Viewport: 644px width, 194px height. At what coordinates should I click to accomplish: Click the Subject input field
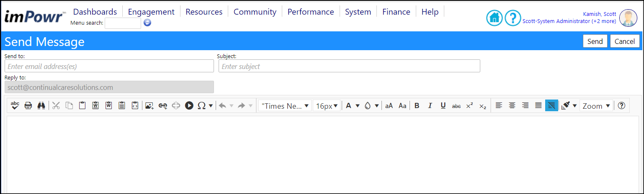349,66
